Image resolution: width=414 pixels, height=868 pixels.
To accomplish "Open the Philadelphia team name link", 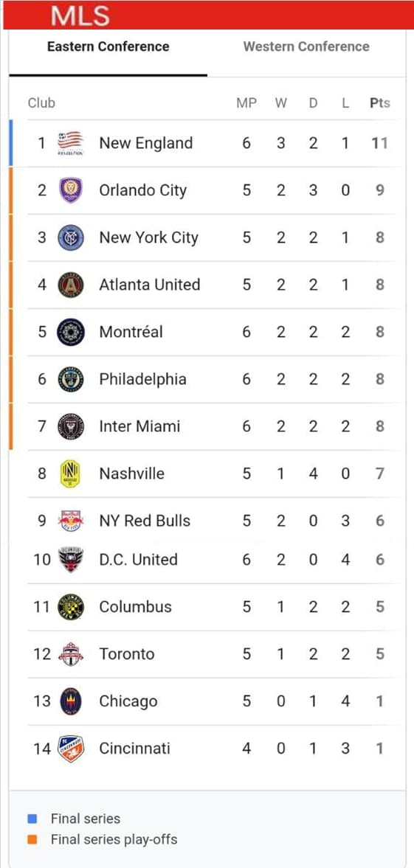I will (x=142, y=380).
